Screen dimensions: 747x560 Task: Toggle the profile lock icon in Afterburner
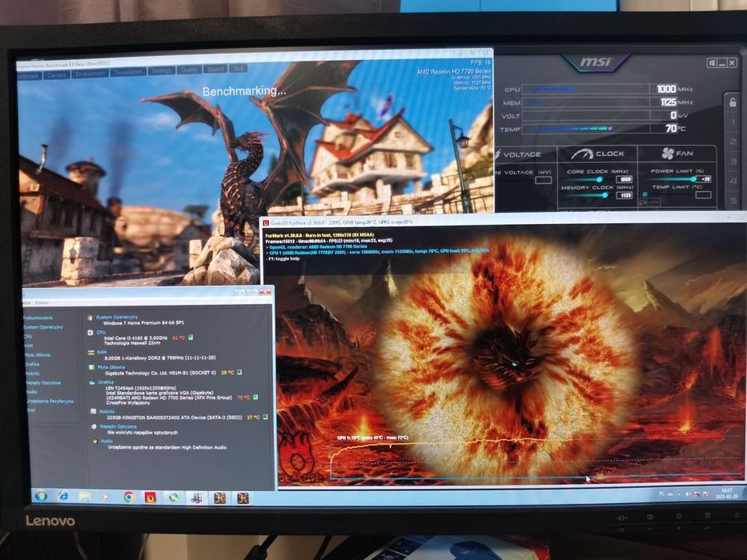(733, 102)
